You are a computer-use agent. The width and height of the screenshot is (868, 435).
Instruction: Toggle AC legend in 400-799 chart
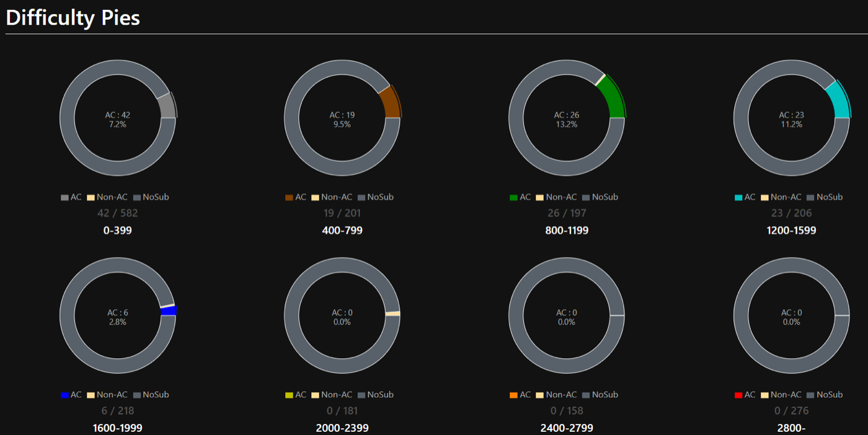click(296, 197)
